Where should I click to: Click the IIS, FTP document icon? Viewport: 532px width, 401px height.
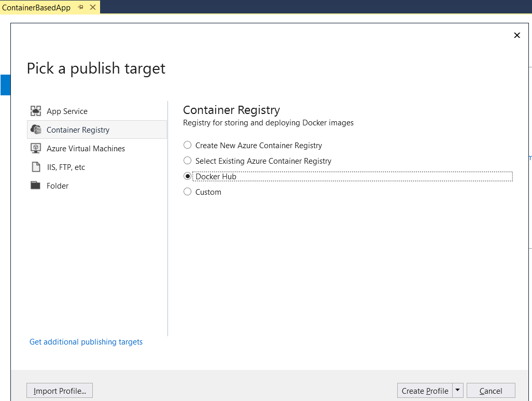[36, 167]
